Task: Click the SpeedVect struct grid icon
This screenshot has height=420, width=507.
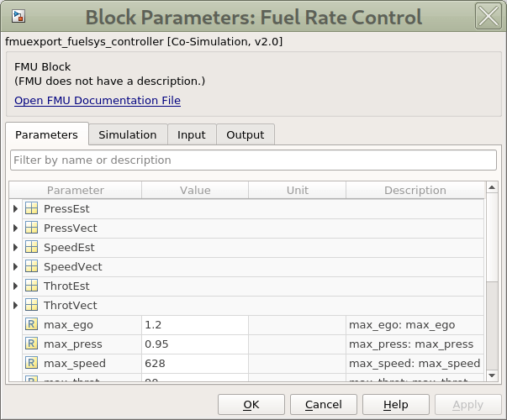Action: 31,266
